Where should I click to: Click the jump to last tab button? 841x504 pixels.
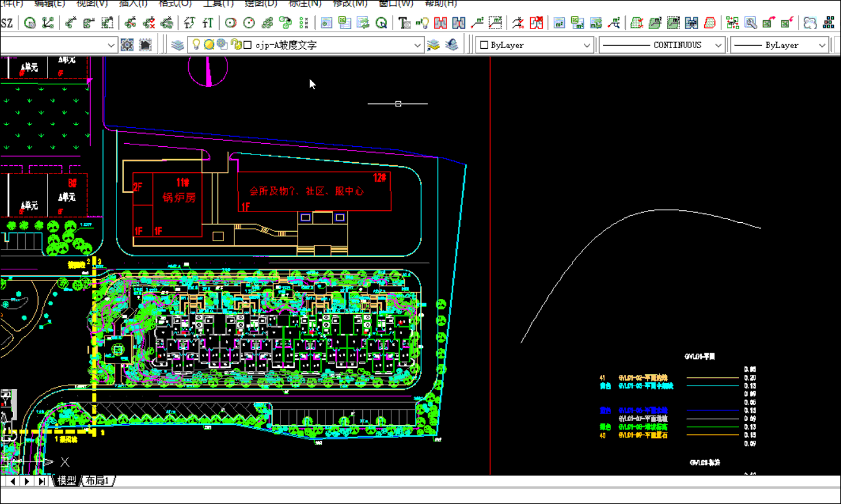(41, 481)
